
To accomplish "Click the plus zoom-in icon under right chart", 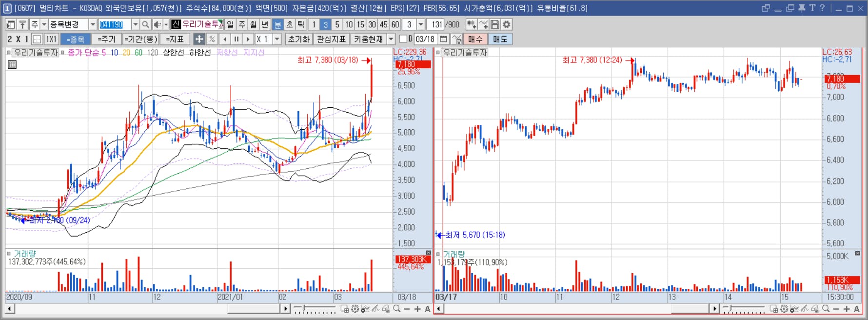I will click(847, 309).
